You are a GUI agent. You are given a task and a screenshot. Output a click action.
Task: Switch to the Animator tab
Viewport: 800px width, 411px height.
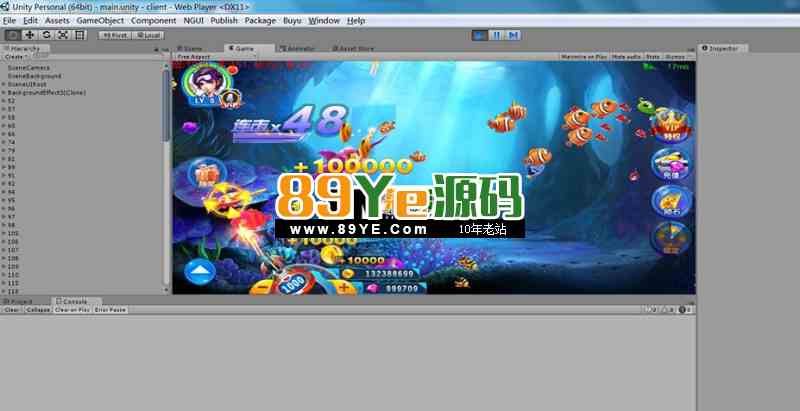[x=298, y=48]
